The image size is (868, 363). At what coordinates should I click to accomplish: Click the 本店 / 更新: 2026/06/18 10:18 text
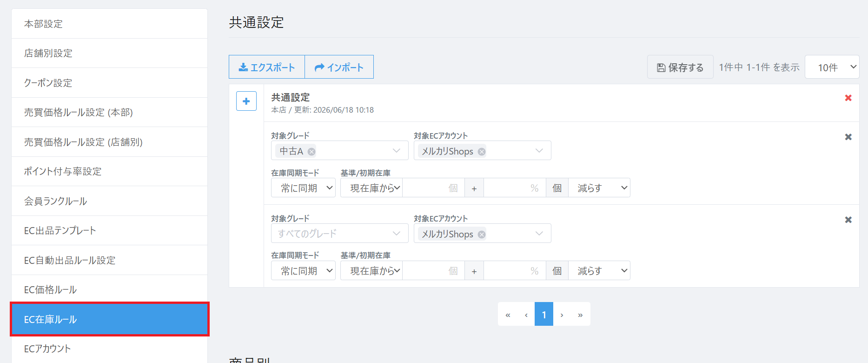click(323, 110)
